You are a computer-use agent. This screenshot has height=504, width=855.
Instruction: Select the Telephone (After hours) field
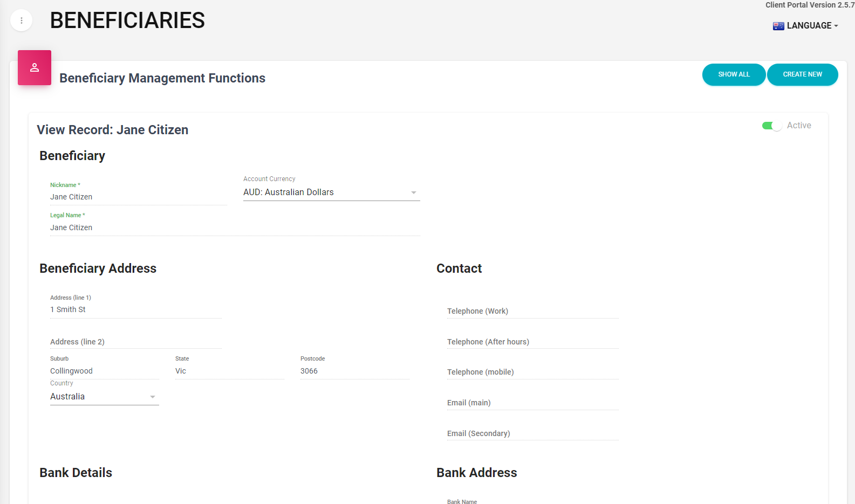click(x=532, y=342)
